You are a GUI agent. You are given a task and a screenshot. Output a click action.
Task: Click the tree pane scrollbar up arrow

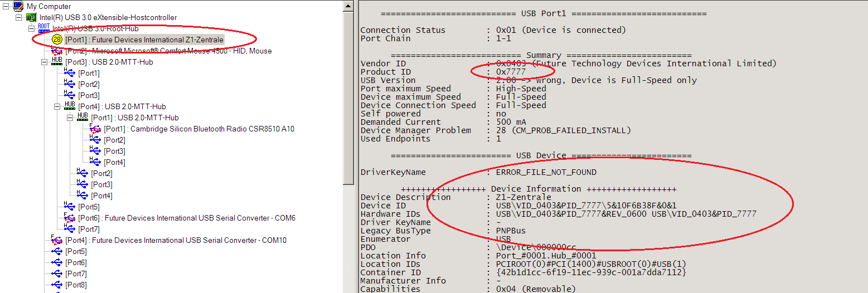coord(348,6)
